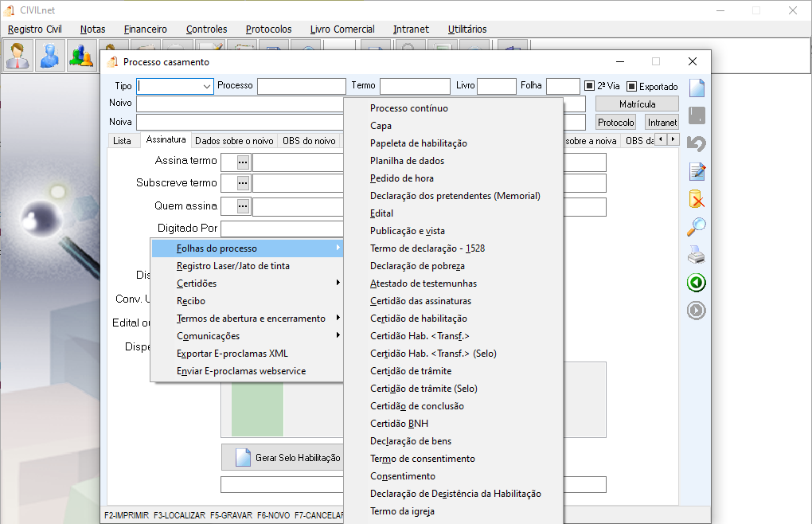Click the edit record pencil icon
Viewport: 812px width, 524px height.
[x=697, y=171]
